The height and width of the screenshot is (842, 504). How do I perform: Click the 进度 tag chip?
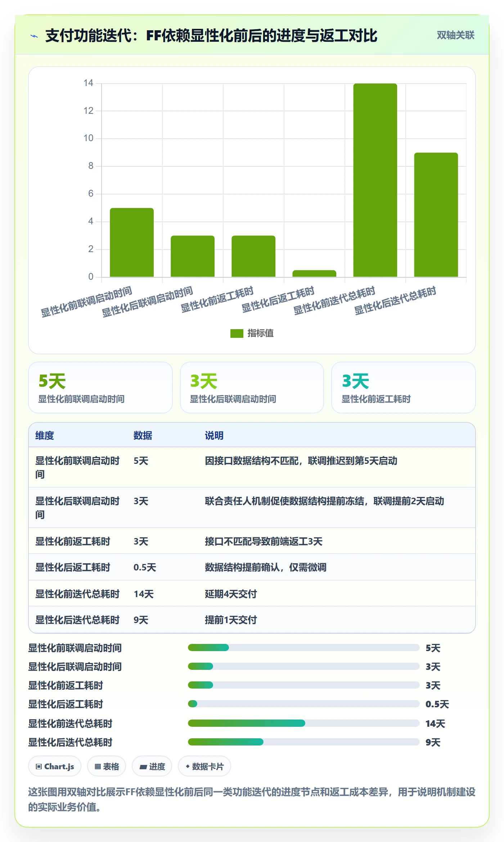(x=152, y=766)
